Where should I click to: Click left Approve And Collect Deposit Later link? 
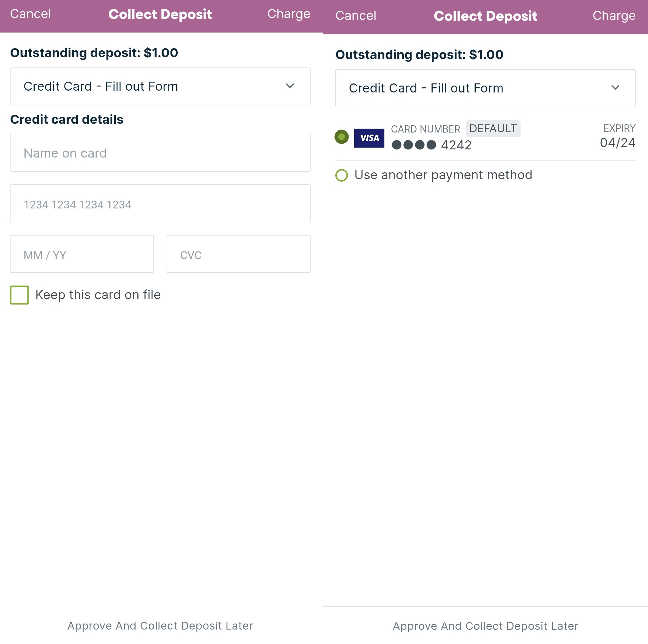coord(160,626)
